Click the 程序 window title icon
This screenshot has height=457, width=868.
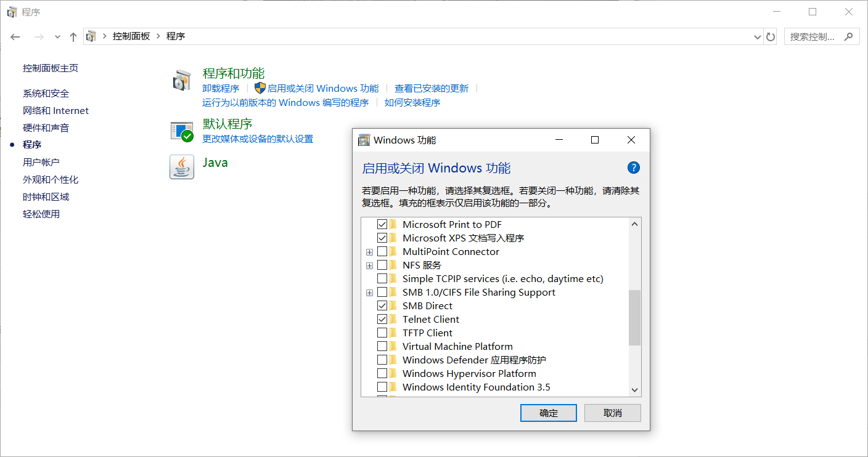[x=12, y=12]
